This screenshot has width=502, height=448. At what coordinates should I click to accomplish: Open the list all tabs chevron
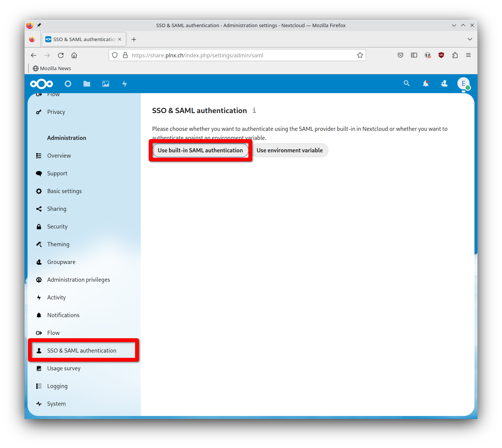point(470,39)
